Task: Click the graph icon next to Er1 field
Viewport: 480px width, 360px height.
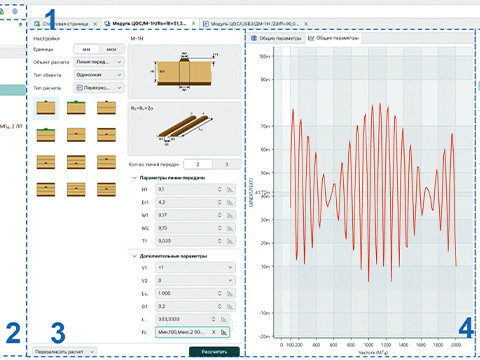Action: [230, 202]
